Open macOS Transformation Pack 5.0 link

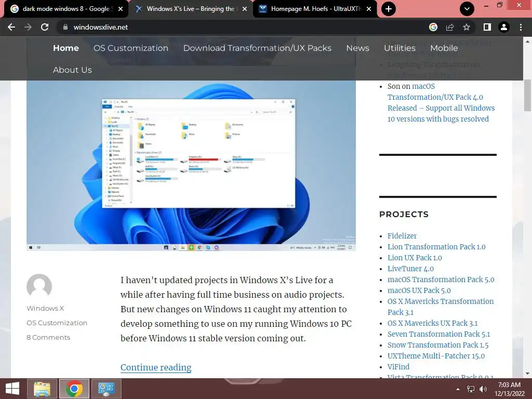tap(441, 280)
